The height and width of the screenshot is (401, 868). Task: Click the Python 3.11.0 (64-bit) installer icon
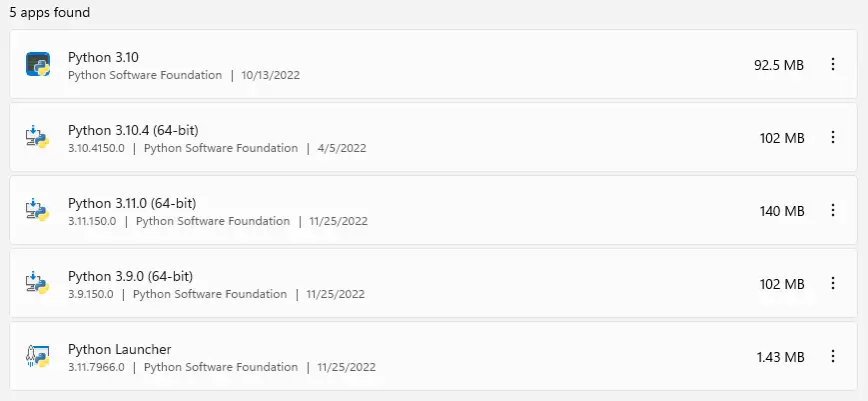point(38,210)
